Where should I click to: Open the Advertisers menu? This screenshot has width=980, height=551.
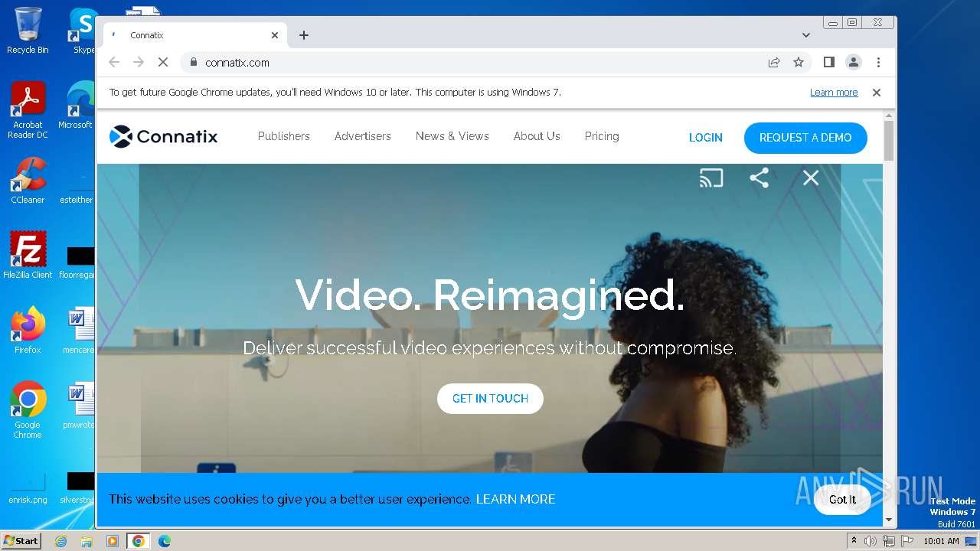(363, 136)
